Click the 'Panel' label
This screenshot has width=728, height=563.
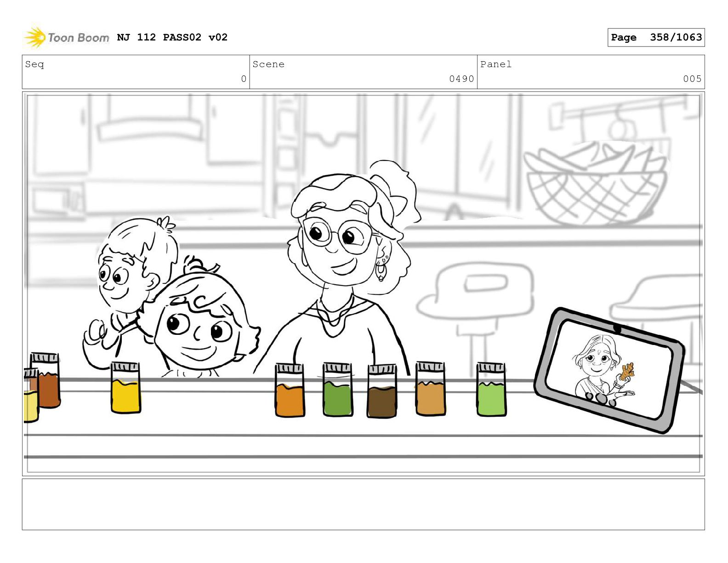(496, 64)
